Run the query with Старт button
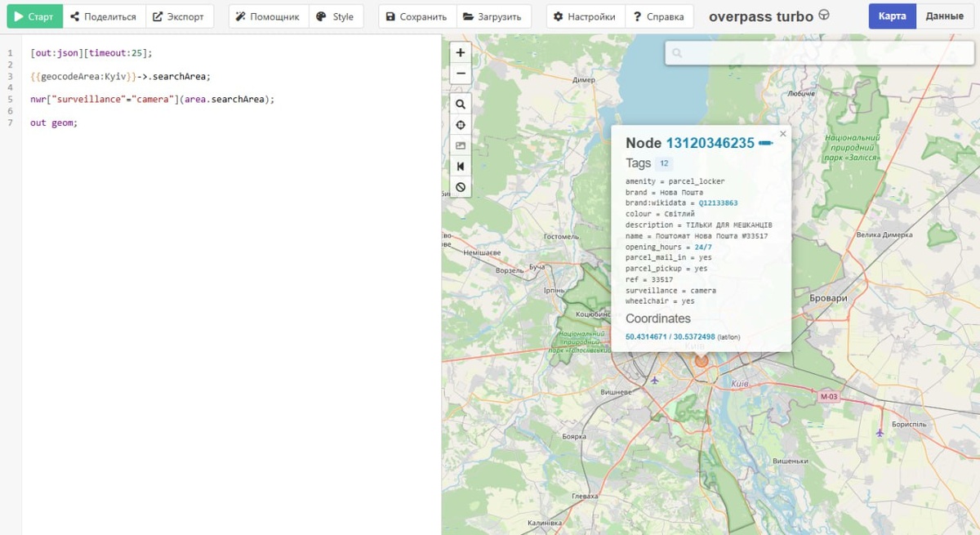The image size is (980, 535). 35,16
